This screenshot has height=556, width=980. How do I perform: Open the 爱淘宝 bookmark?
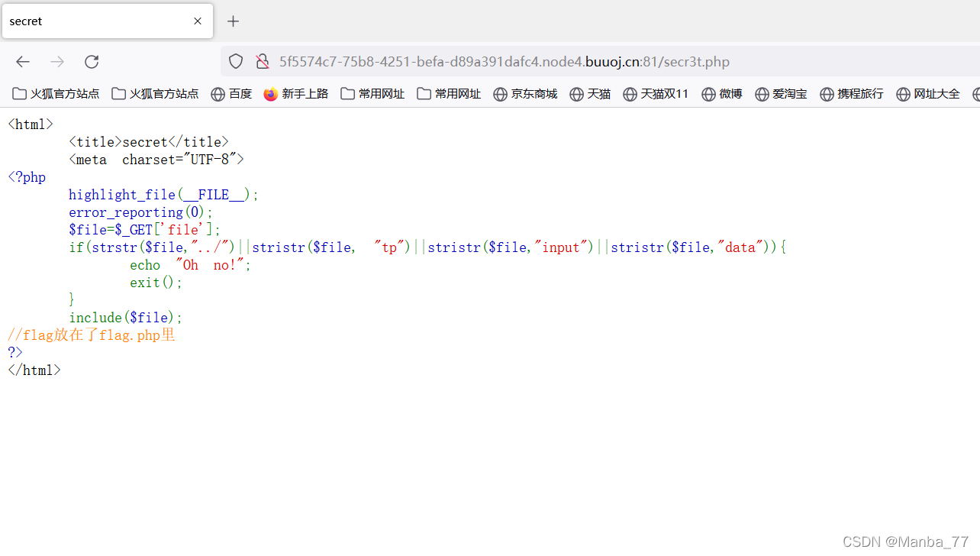pyautogui.click(x=781, y=94)
